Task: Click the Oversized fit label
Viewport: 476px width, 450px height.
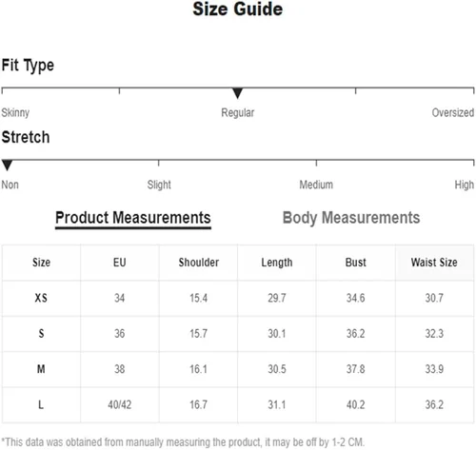Action: (x=453, y=112)
